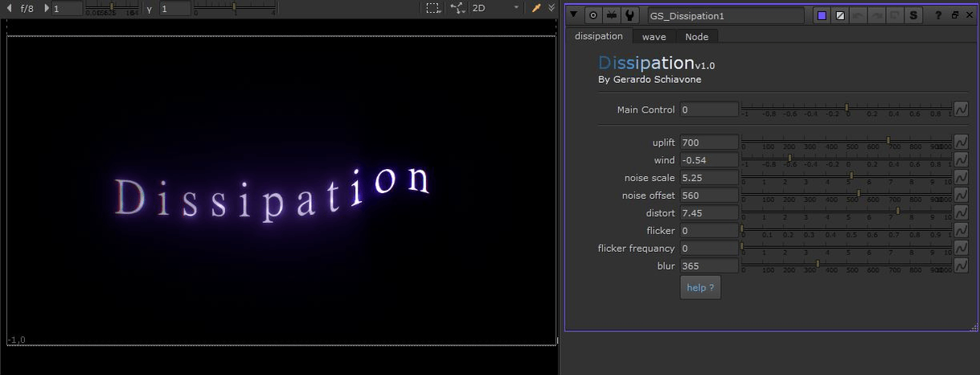Click the center node in graph icon

click(x=593, y=15)
